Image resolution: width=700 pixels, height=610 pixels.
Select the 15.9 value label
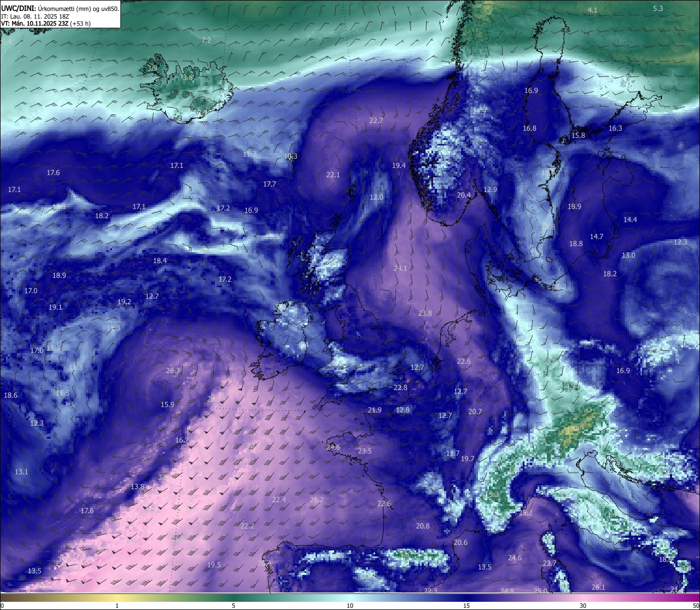[167, 404]
